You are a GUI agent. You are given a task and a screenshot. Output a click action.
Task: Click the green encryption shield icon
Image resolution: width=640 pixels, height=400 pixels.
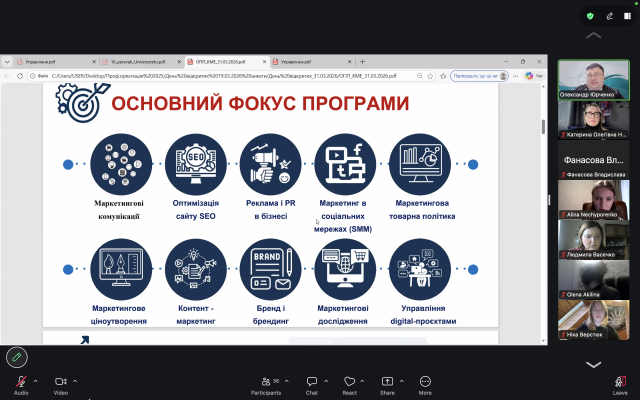click(590, 15)
